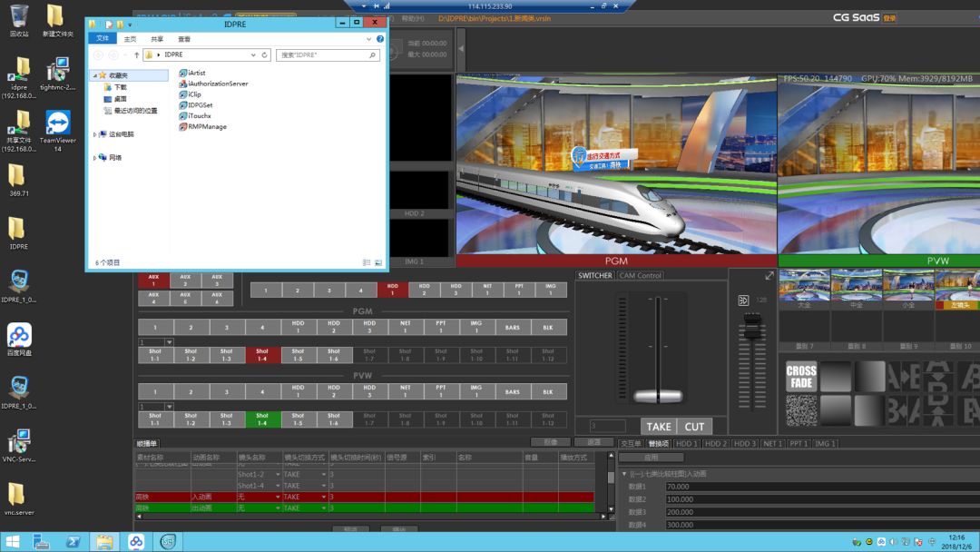Select Shot 1-5 in the PVW shot row
The image size is (980, 552).
point(299,419)
